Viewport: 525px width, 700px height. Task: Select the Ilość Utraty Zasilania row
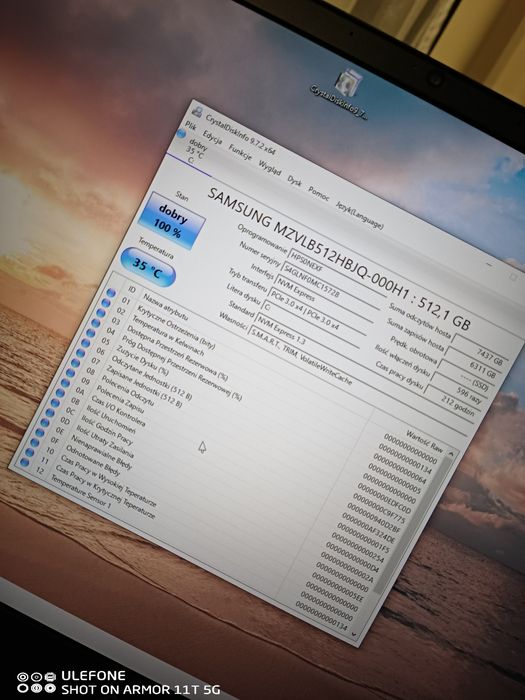coord(104,442)
